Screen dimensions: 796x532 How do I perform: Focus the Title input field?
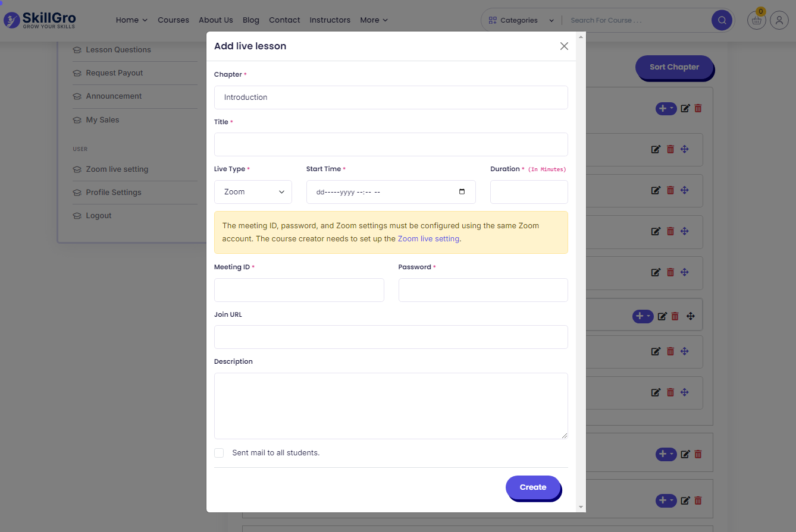pyautogui.click(x=391, y=144)
